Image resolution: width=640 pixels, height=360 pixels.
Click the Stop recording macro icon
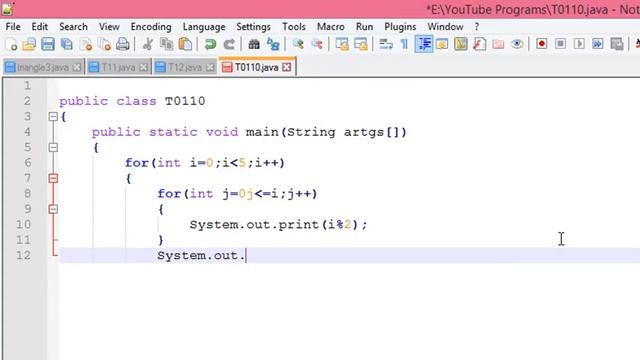coord(560,44)
